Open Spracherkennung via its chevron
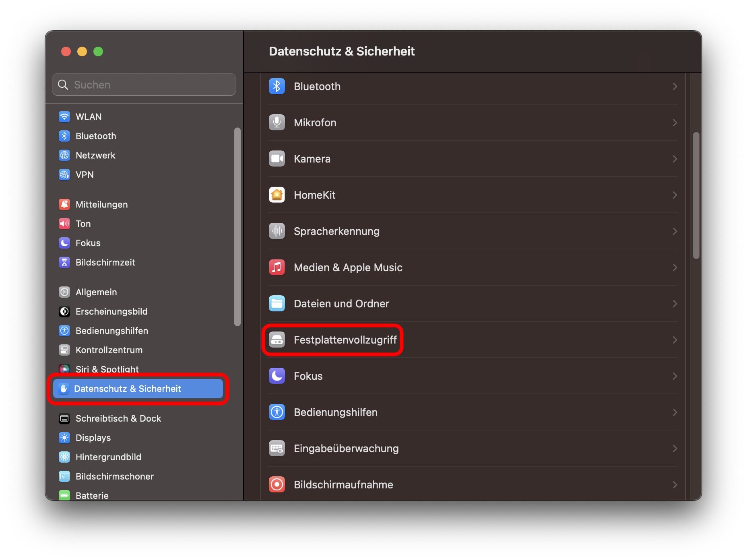 click(675, 231)
